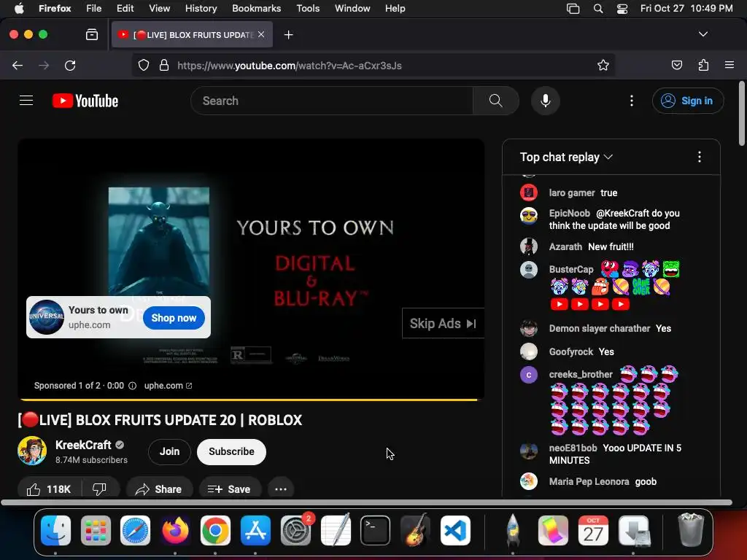
Task: Save the video to a playlist
Action: (x=229, y=489)
